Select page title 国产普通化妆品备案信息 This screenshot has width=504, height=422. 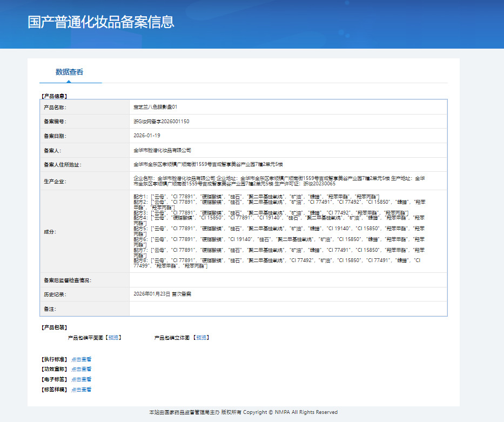tap(101, 22)
